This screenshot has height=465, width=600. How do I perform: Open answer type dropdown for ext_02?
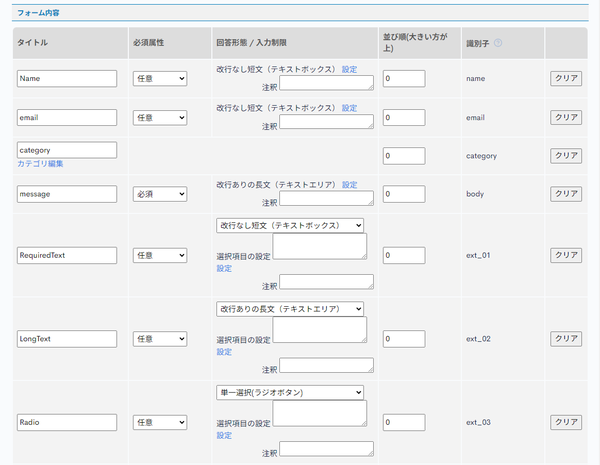(x=290, y=309)
